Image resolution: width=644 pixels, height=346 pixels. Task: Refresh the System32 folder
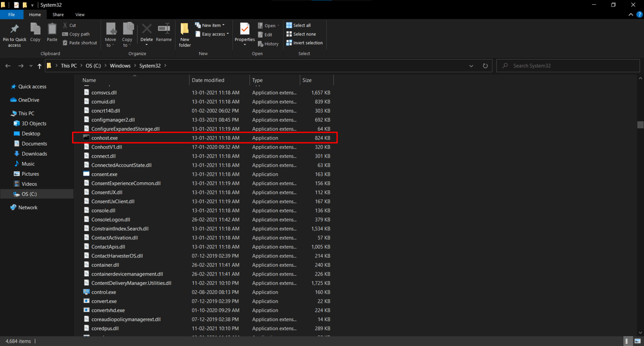(x=485, y=66)
